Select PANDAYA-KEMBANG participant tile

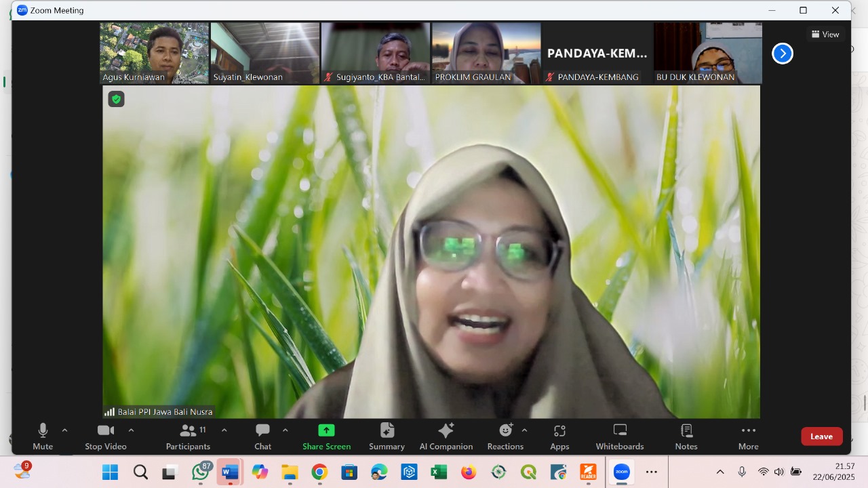point(597,53)
